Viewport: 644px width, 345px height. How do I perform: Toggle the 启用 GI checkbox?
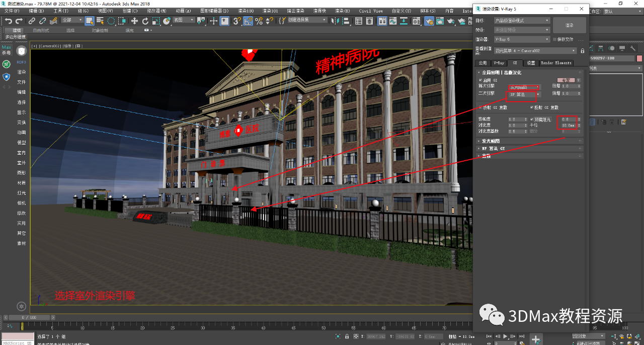click(480, 80)
